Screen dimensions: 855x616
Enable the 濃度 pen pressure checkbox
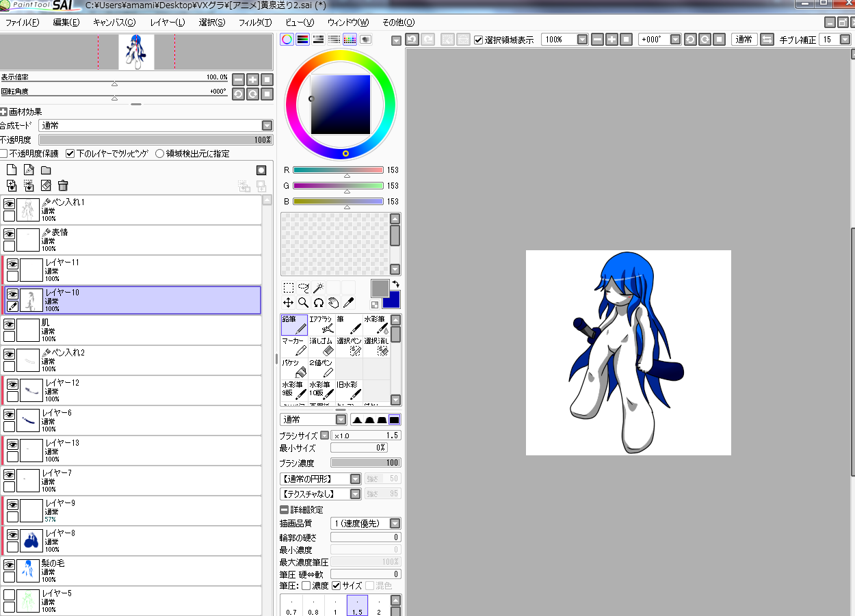pyautogui.click(x=306, y=586)
